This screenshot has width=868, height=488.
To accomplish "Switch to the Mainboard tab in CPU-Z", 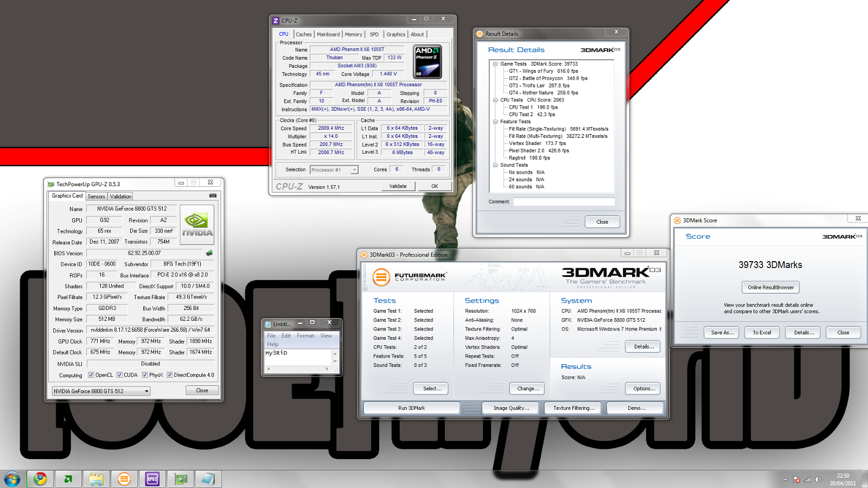I will click(328, 34).
